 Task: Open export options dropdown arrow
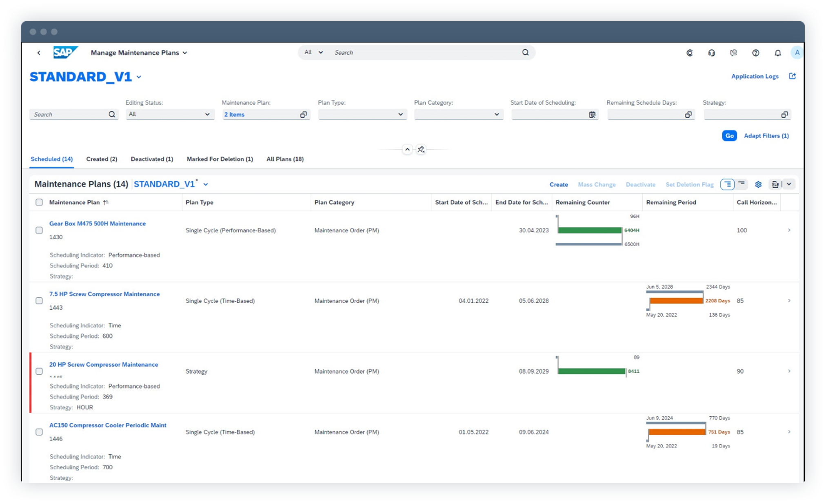tap(789, 184)
